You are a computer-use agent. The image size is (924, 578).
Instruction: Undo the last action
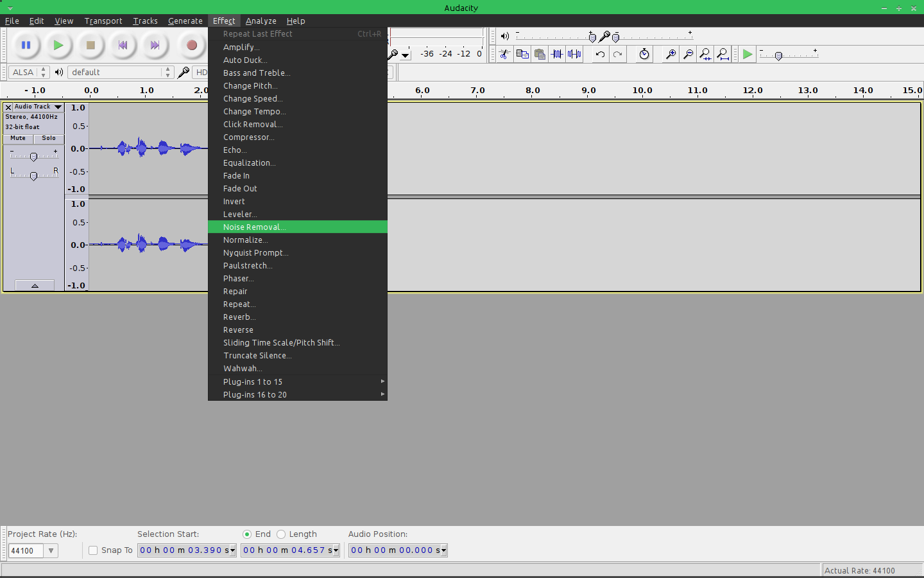coord(600,54)
